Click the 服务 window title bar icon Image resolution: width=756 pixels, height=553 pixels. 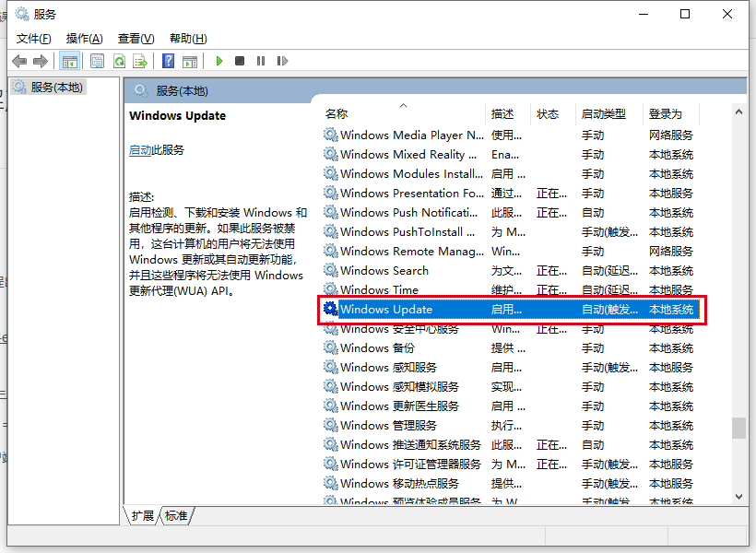22,14
